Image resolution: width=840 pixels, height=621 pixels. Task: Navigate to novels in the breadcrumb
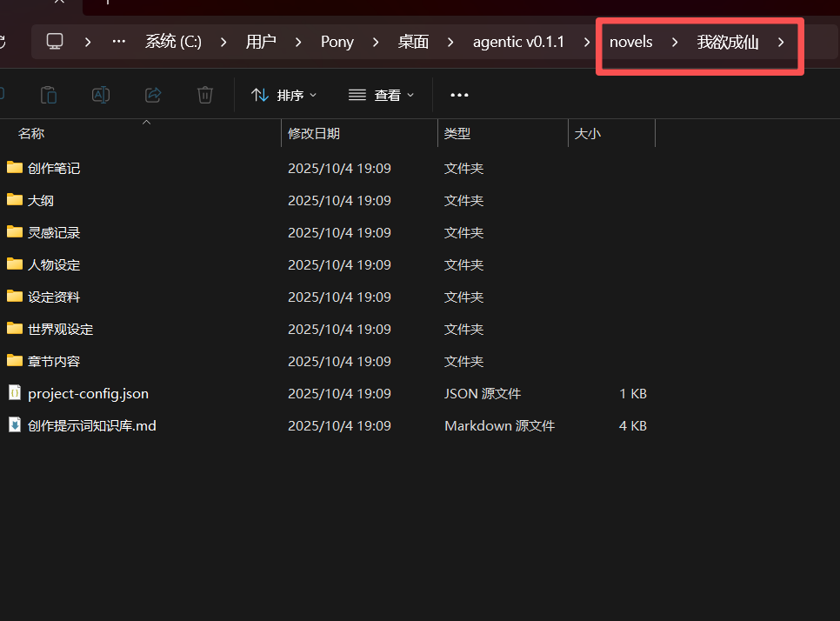pos(631,42)
